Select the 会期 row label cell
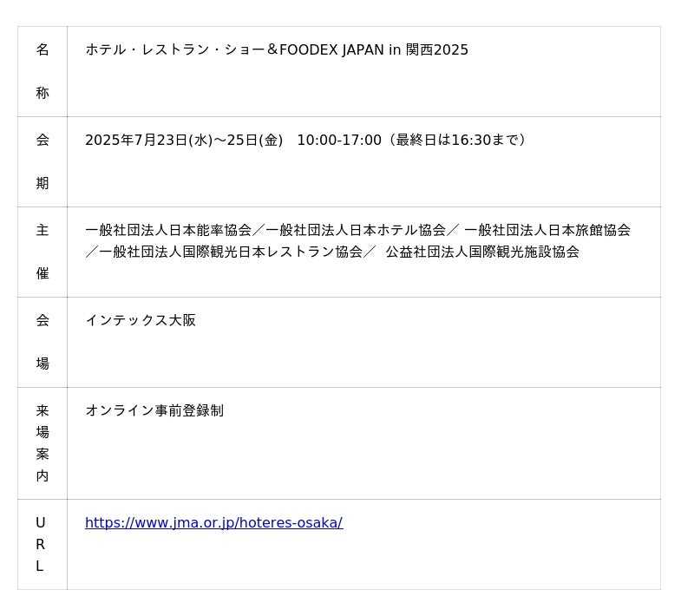This screenshot has width=694, height=616. click(43, 161)
